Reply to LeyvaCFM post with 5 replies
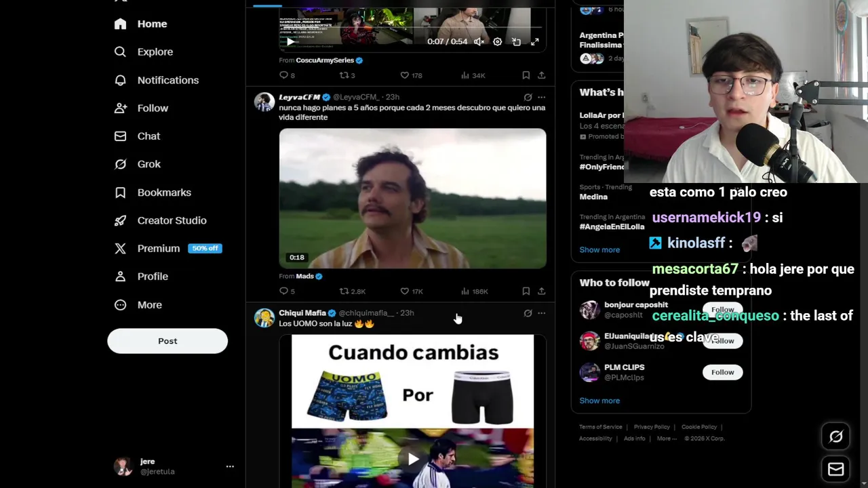Screen dimensions: 868x488 (x=287, y=291)
